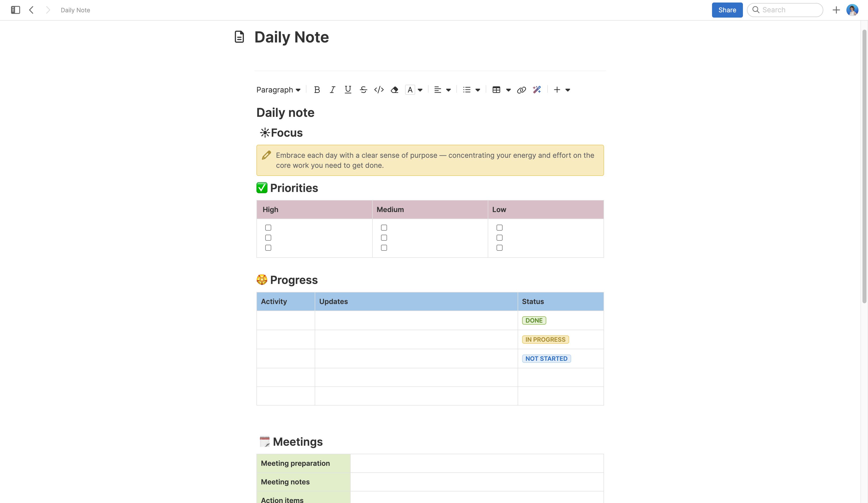Open the AI magic wand tool
868x503 pixels.
point(537,90)
